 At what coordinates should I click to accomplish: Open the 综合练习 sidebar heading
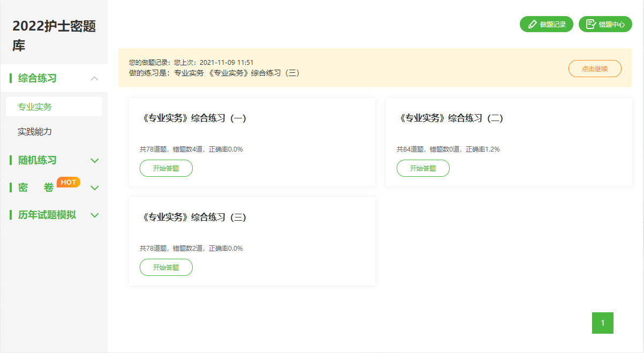click(x=37, y=78)
